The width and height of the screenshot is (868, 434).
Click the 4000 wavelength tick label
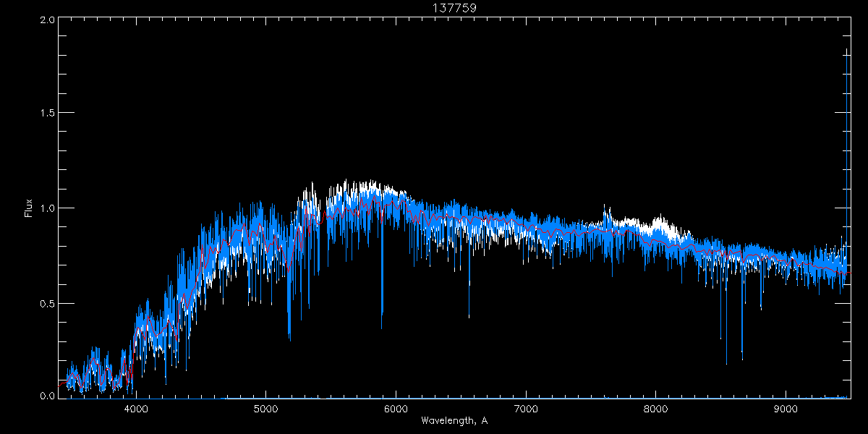tap(136, 410)
